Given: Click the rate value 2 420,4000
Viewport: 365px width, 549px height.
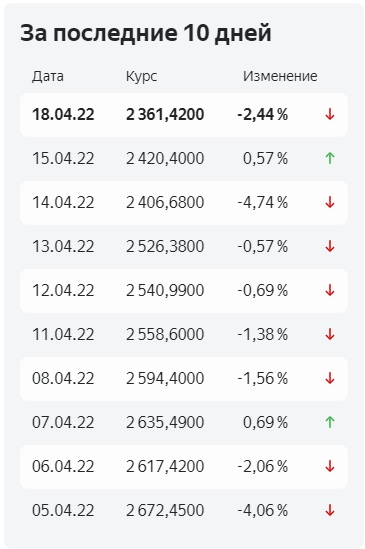Looking at the screenshot, I should pyautogui.click(x=165, y=159).
